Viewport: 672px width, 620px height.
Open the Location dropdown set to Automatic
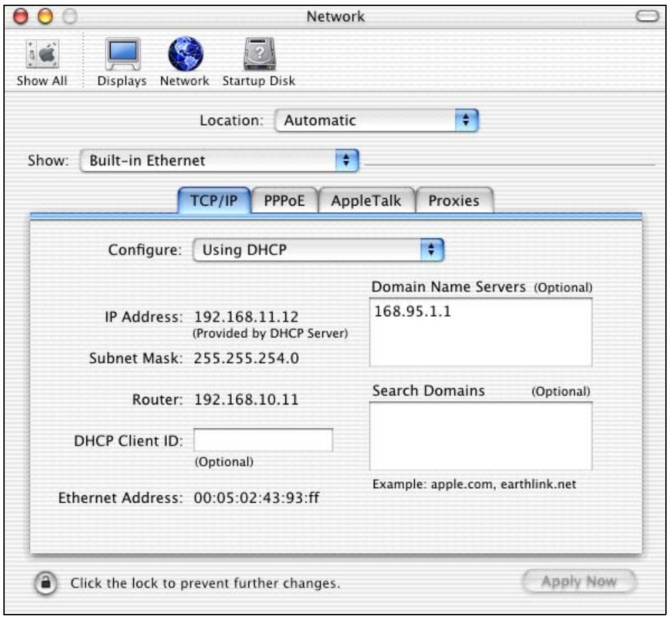pos(377,121)
